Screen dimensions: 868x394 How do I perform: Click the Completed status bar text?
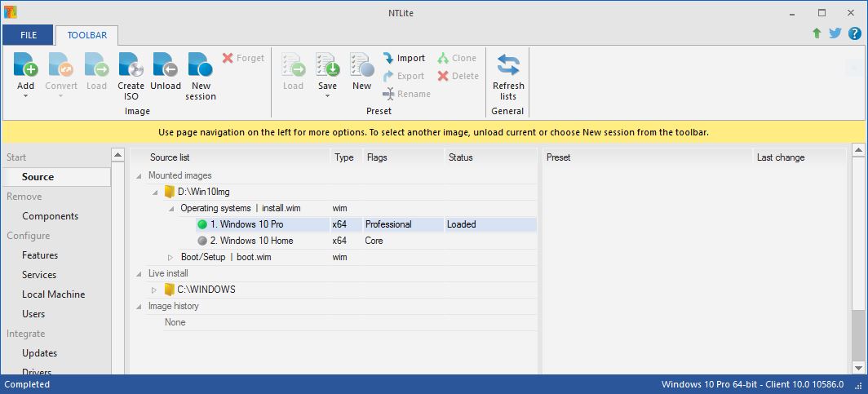point(27,384)
